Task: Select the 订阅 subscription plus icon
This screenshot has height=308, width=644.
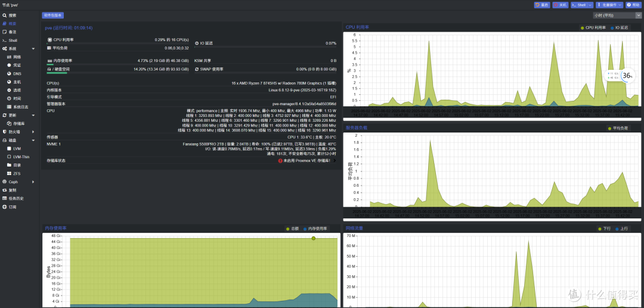Action: click(x=5, y=207)
